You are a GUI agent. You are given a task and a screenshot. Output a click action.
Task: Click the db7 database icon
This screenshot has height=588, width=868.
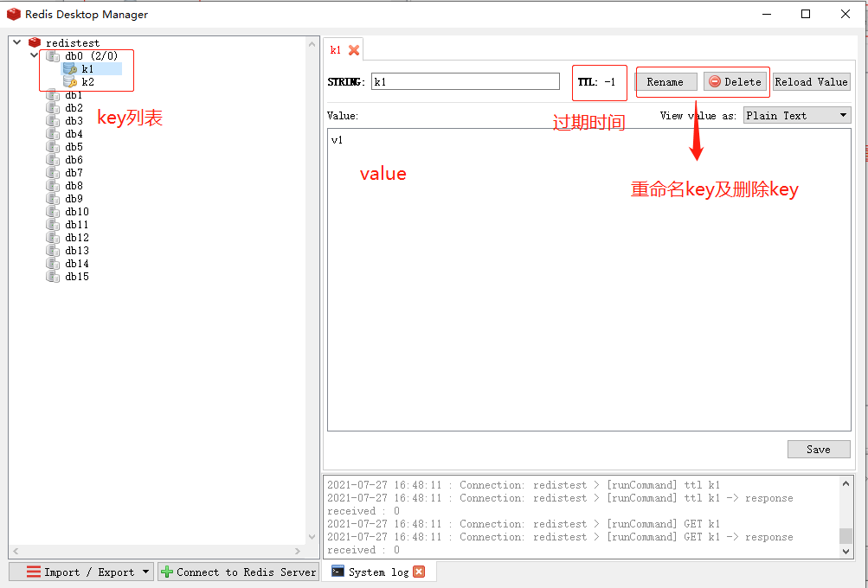[x=53, y=173]
